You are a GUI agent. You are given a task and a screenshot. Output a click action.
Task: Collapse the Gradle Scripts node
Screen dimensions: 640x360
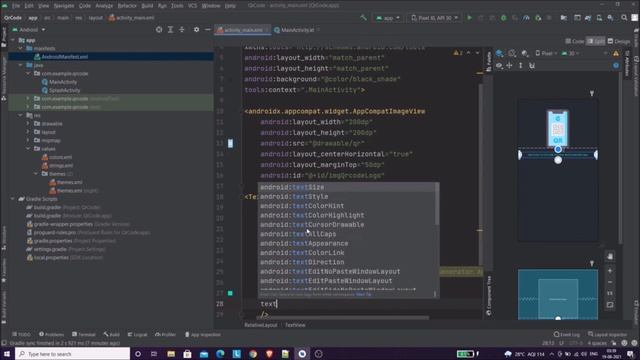coord(12,199)
